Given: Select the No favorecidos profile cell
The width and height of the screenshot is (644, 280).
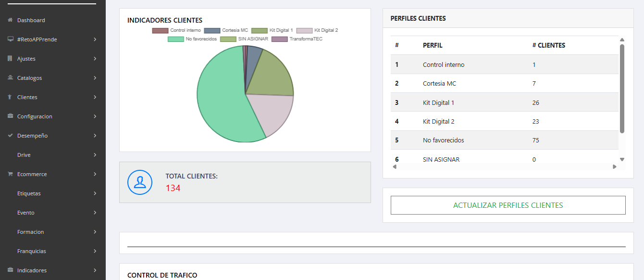Looking at the screenshot, I should 444,140.
